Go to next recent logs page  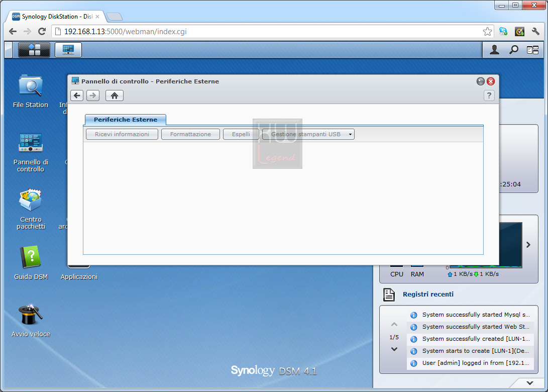coord(394,349)
